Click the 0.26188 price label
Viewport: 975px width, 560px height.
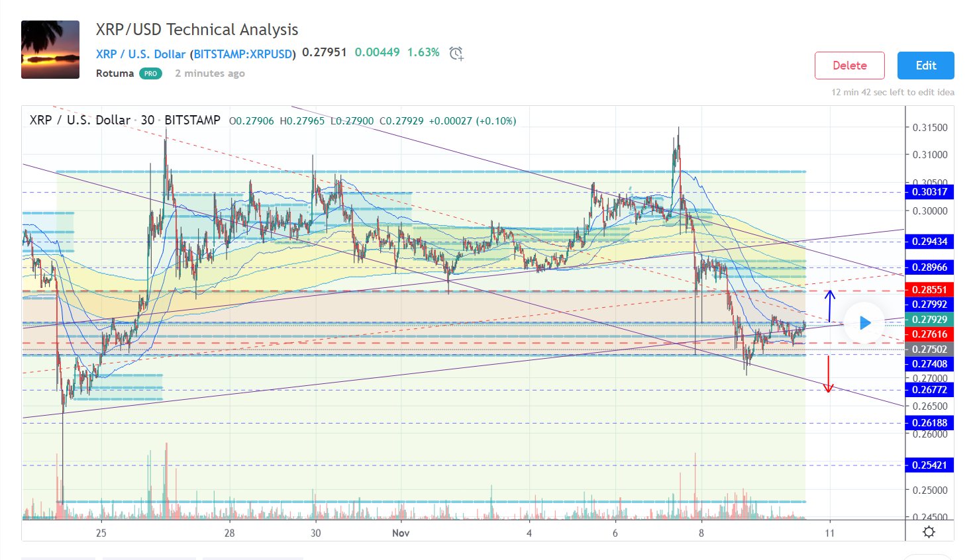coord(929,423)
